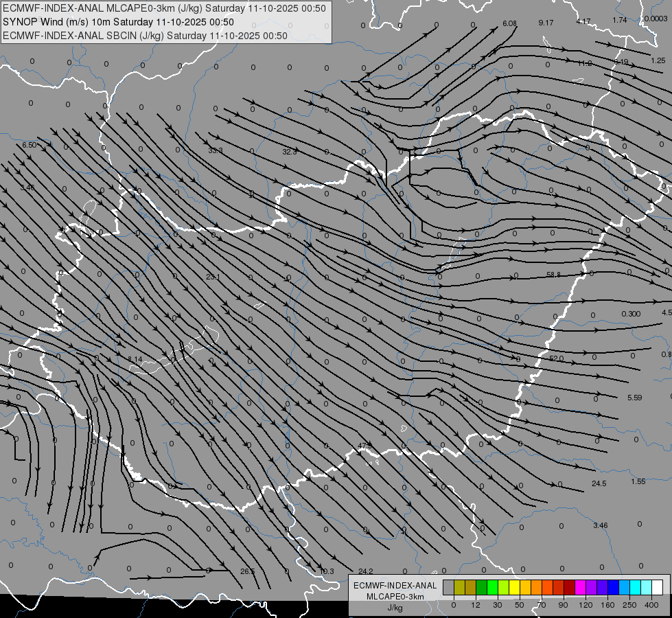Select the map value 58.8

point(554,275)
